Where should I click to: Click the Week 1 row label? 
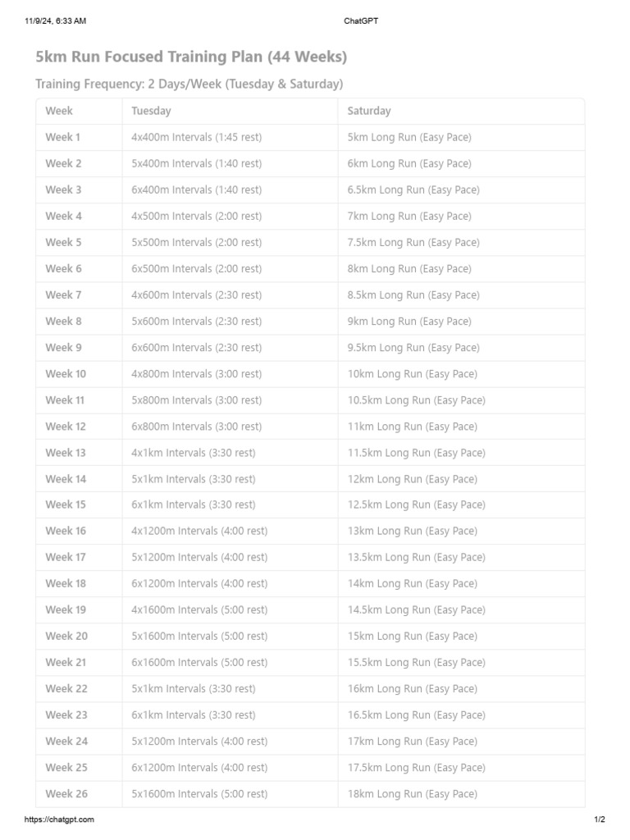coord(63,137)
